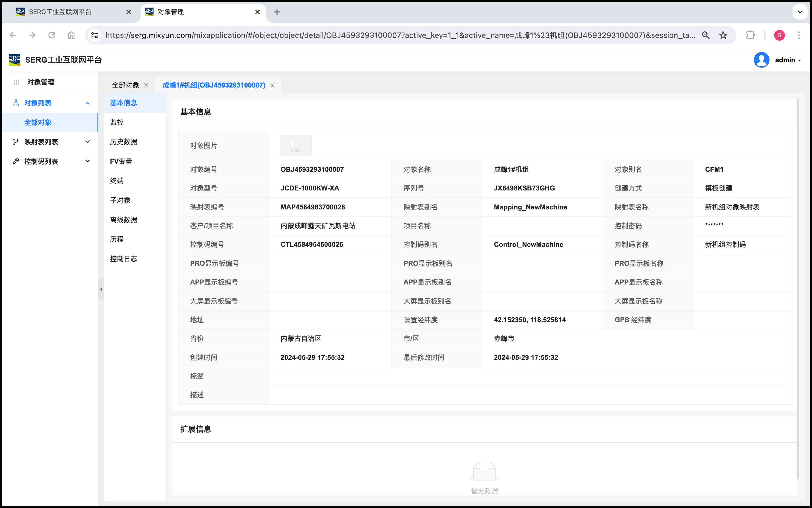This screenshot has width=812, height=508.
Task: Click the 映射表列表 branch icon
Action: (15, 142)
